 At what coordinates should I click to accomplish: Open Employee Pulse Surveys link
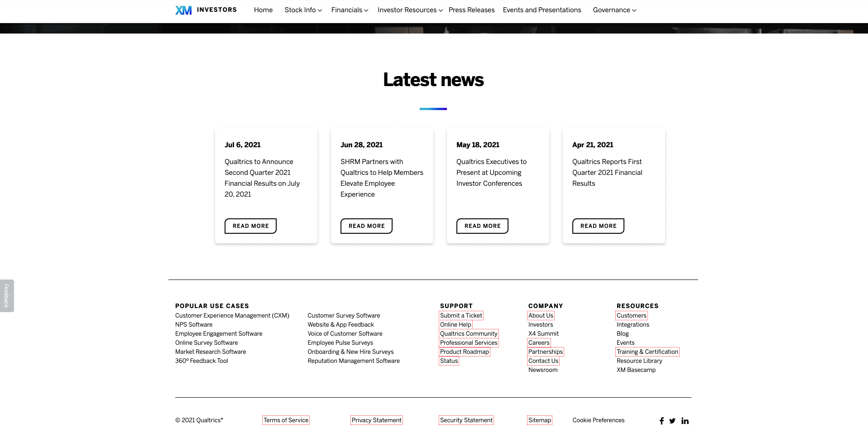tap(340, 343)
